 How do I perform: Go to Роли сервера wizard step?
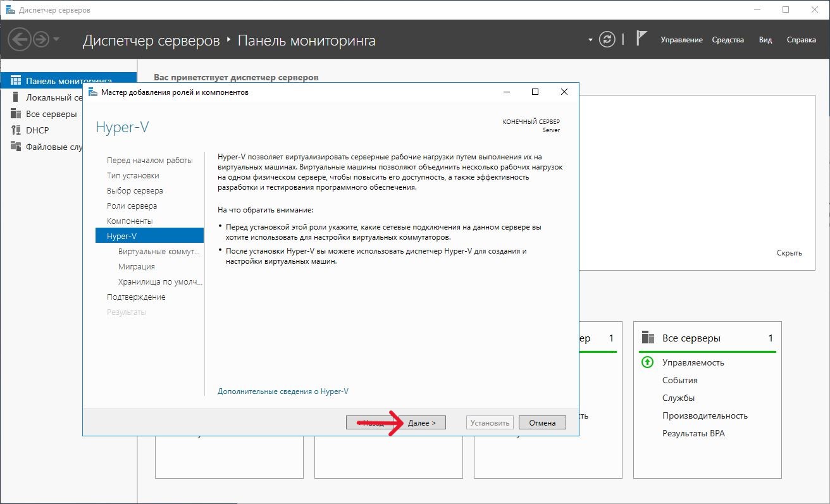[132, 206]
